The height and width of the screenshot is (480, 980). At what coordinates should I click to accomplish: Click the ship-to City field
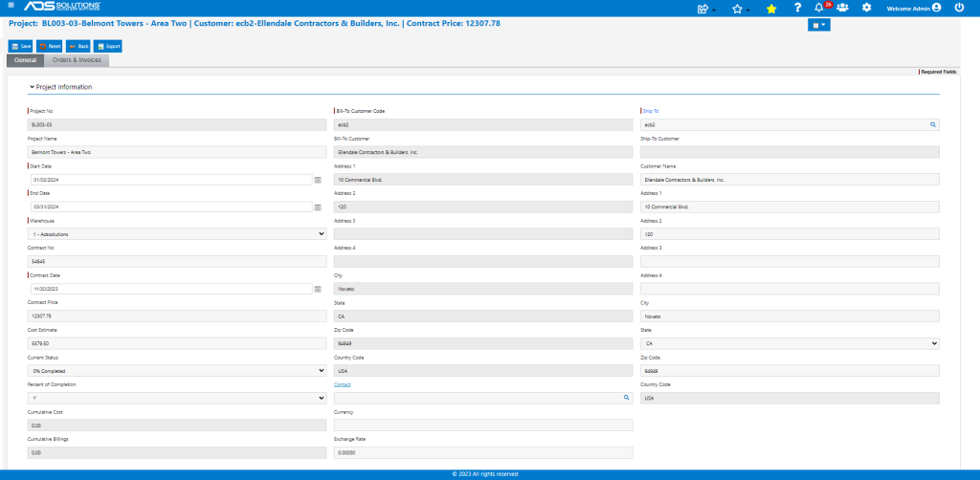click(x=790, y=316)
